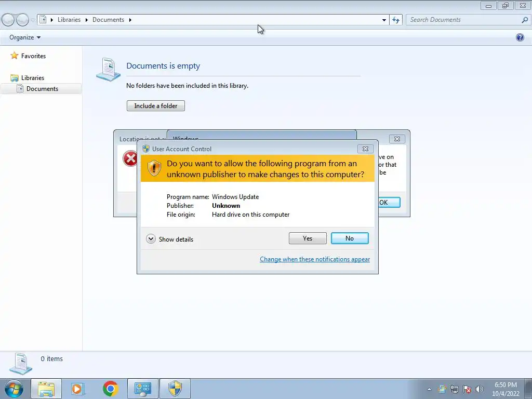Close the User Account Control dialog
Viewport: 532px width, 399px height.
pyautogui.click(x=365, y=149)
